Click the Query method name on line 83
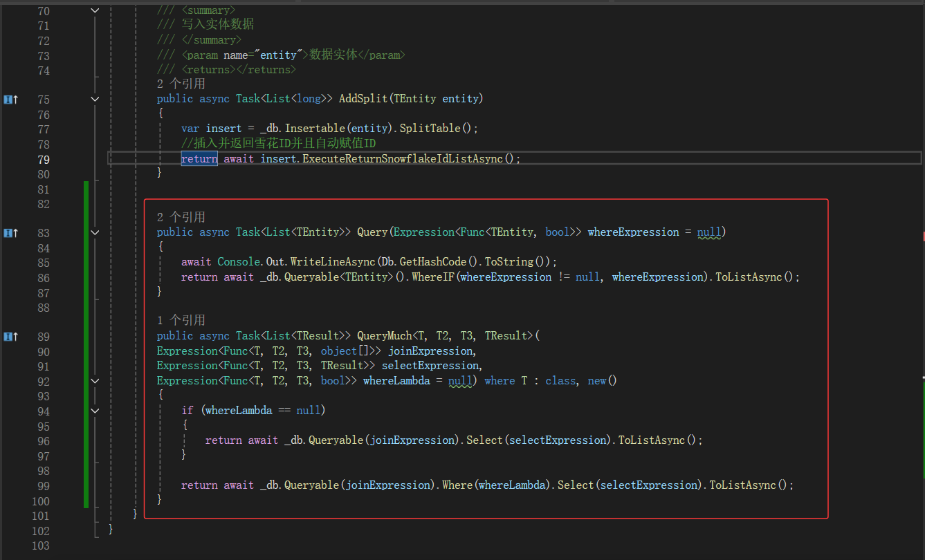925x560 pixels. coord(372,232)
